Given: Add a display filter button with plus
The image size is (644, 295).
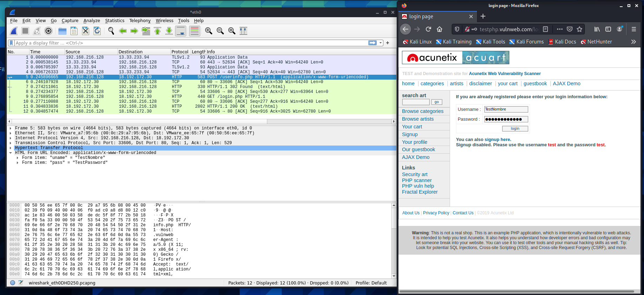Looking at the screenshot, I should tap(388, 43).
